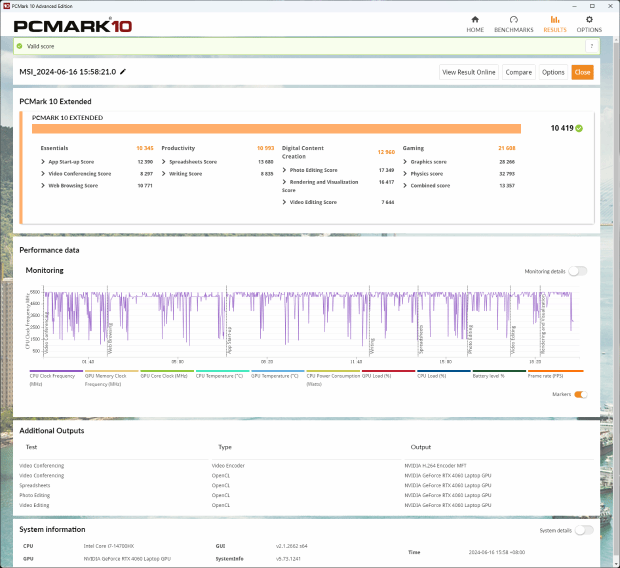Click Intel Core i7-14700HX CPU value

pos(109,546)
